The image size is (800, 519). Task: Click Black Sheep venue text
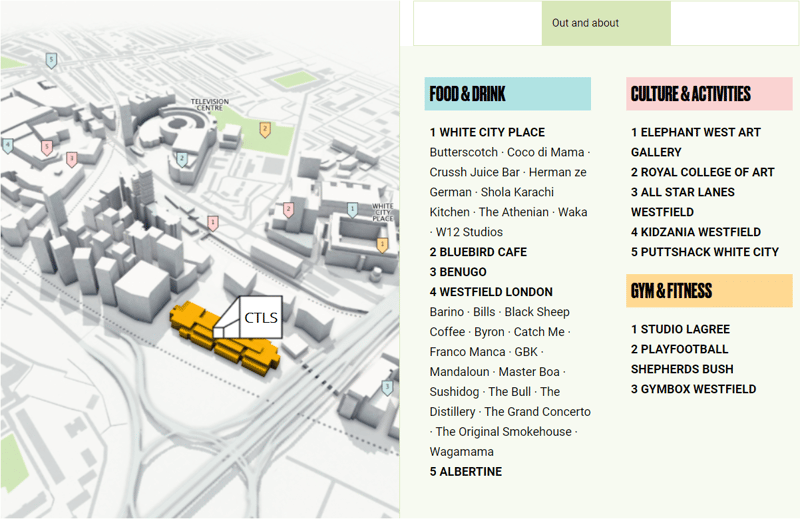coord(537,311)
